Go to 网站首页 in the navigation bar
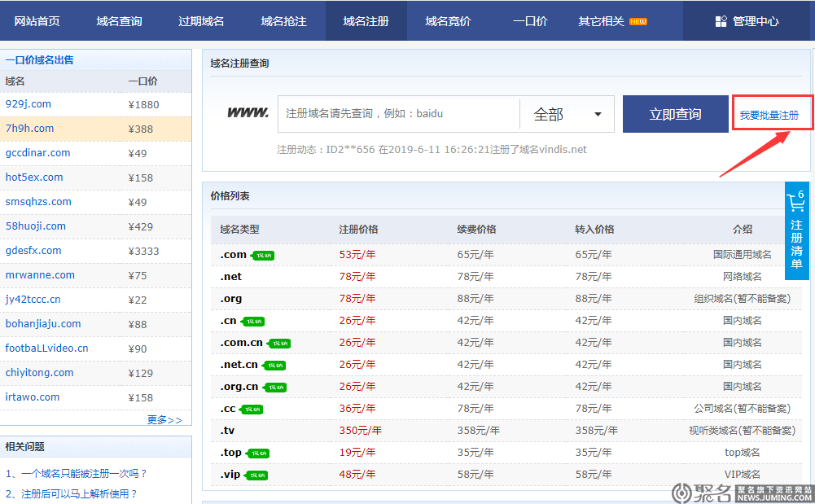The image size is (815, 504). coord(37,21)
